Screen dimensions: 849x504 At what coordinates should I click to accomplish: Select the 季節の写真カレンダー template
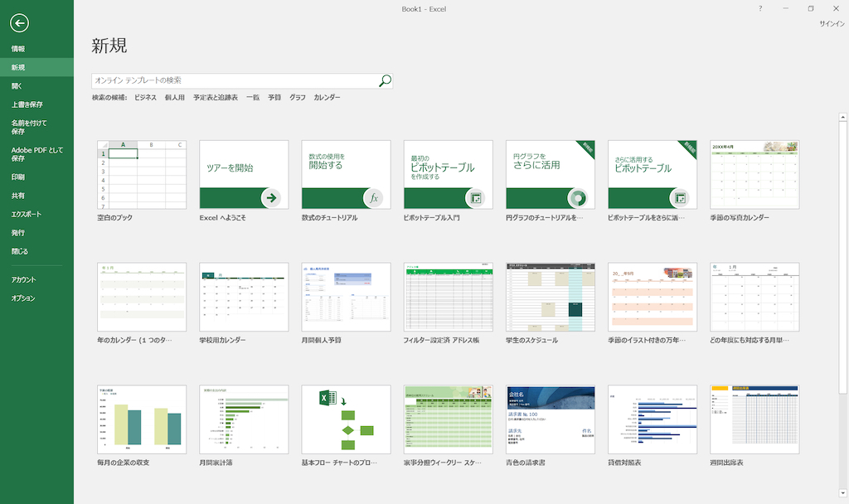pos(754,181)
